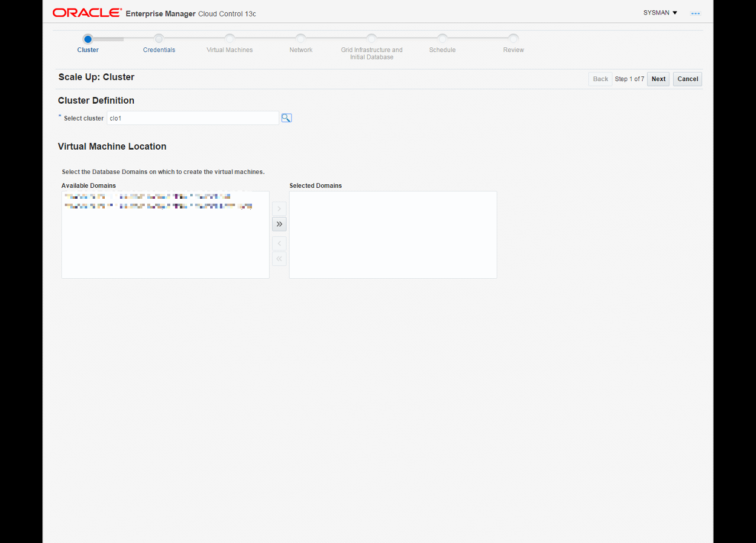The width and height of the screenshot is (756, 543).
Task: Remove all domains with double left arrow
Action: coord(279,259)
